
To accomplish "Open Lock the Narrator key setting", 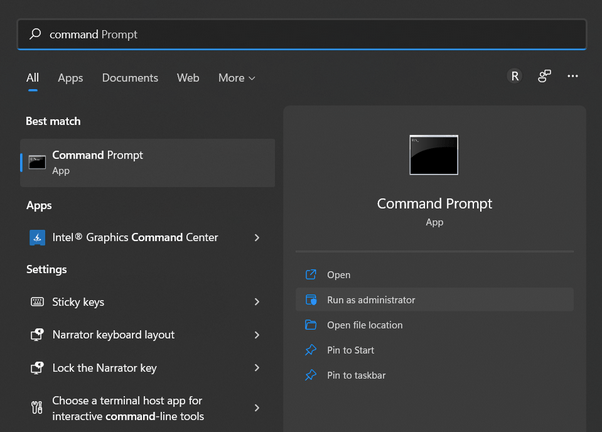I will [147, 368].
